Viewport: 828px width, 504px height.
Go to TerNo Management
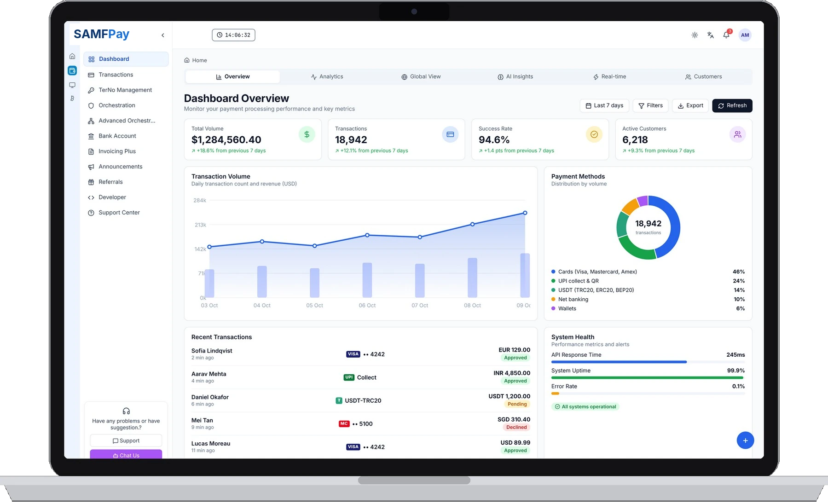(126, 90)
